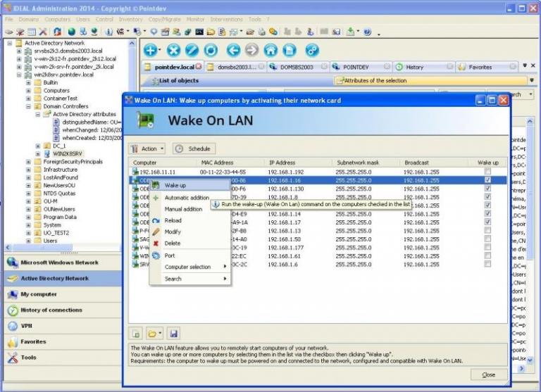Enable Wake up checkbox for 192.168.11.11
The height and width of the screenshot is (392, 541).
click(x=487, y=171)
